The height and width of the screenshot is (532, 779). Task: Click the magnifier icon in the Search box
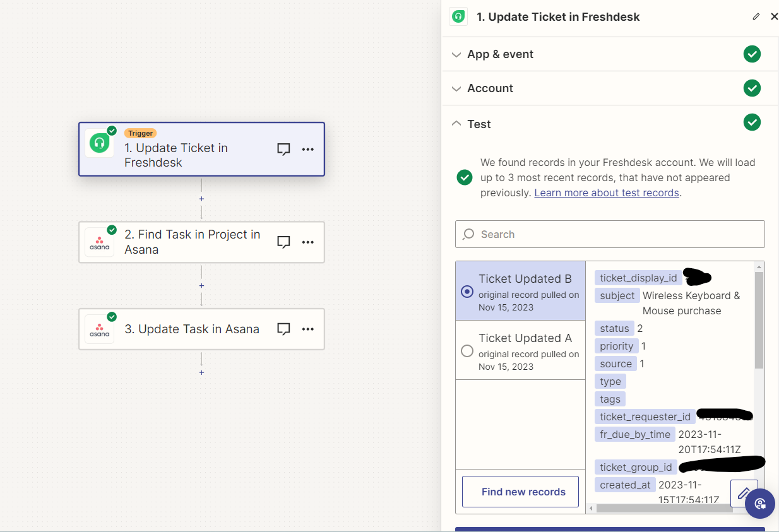[468, 234]
